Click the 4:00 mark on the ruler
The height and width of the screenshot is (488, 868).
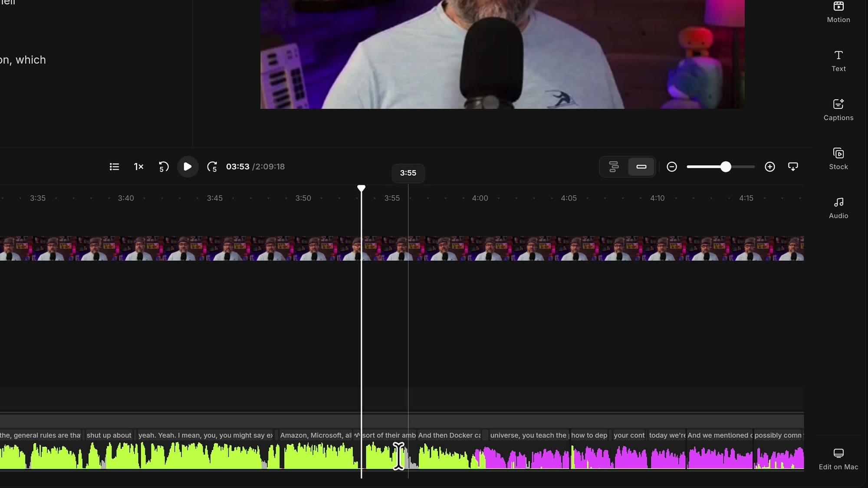(480, 198)
